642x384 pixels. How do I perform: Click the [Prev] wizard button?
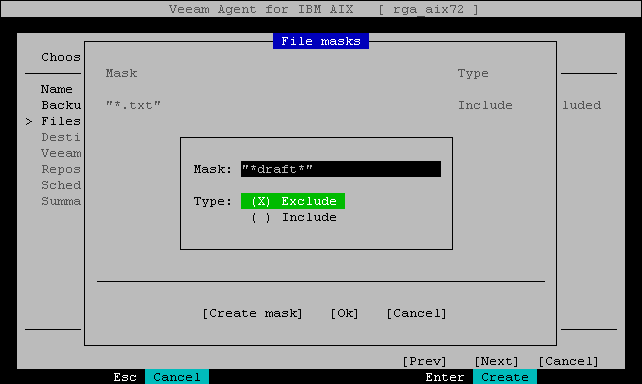pos(425,361)
